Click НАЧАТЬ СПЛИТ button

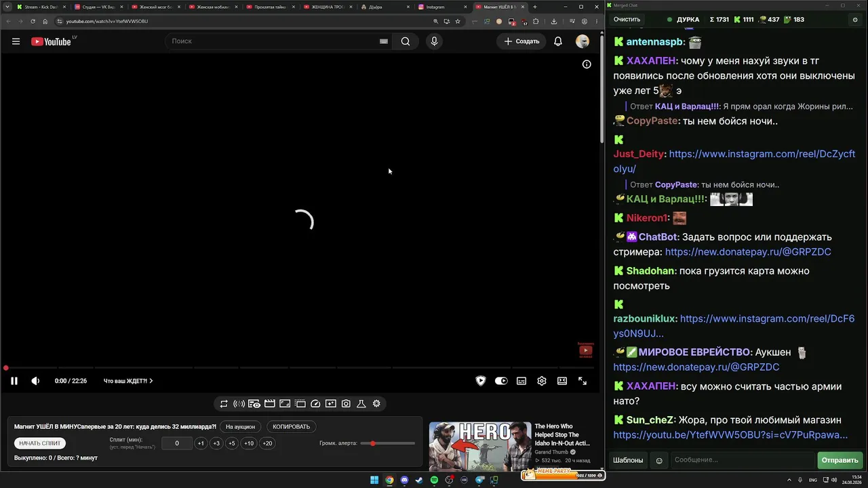pyautogui.click(x=40, y=443)
